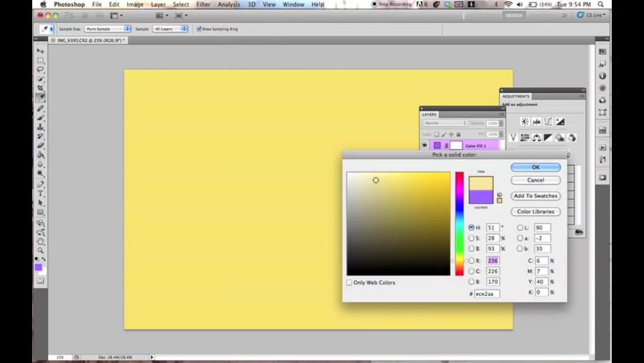Select the Paint Bucket tool
644x363 pixels.
point(40,155)
